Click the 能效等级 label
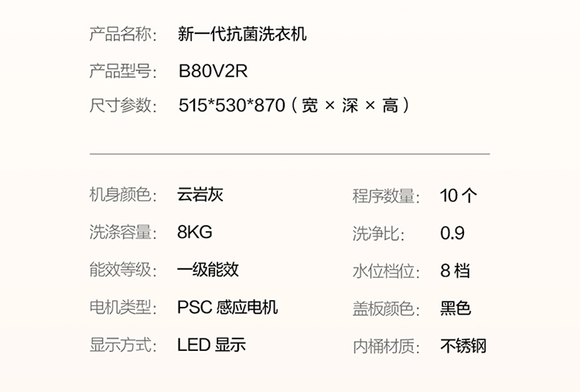The image size is (580, 392). (123, 270)
